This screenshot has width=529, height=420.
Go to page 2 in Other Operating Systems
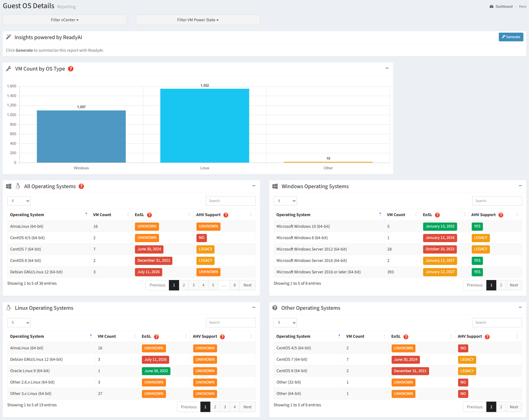pos(501,407)
